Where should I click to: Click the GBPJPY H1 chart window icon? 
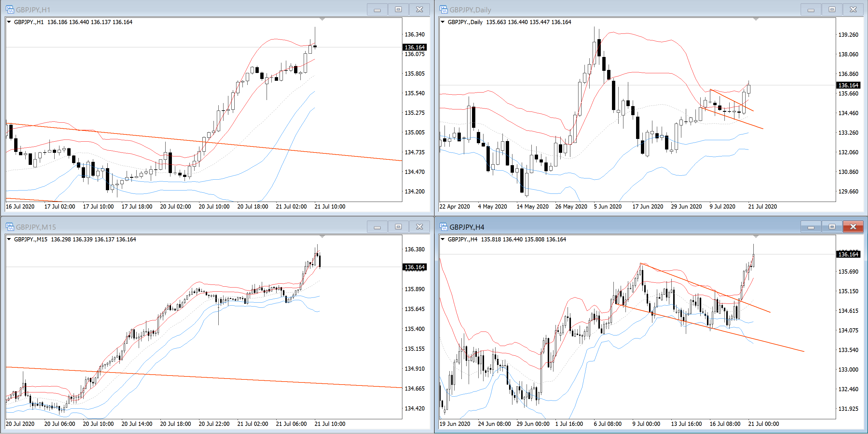[x=10, y=9]
